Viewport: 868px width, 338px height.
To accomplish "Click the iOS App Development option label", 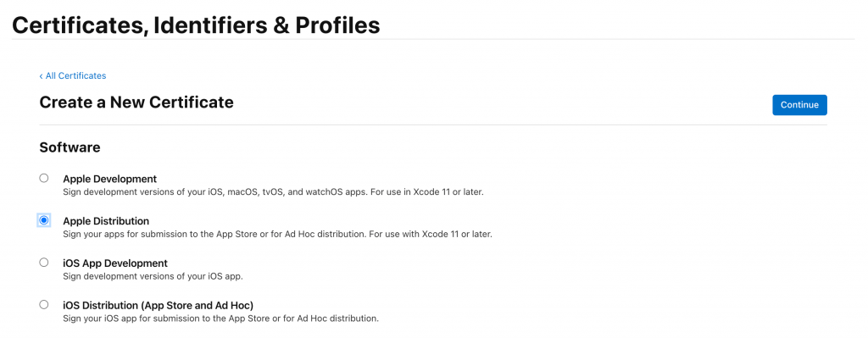I will (115, 263).
